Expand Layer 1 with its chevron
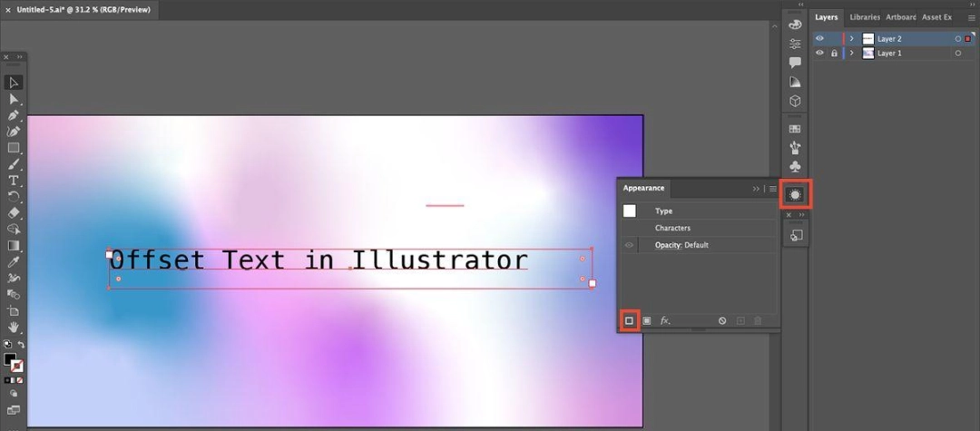Image resolution: width=980 pixels, height=431 pixels. [x=851, y=54]
